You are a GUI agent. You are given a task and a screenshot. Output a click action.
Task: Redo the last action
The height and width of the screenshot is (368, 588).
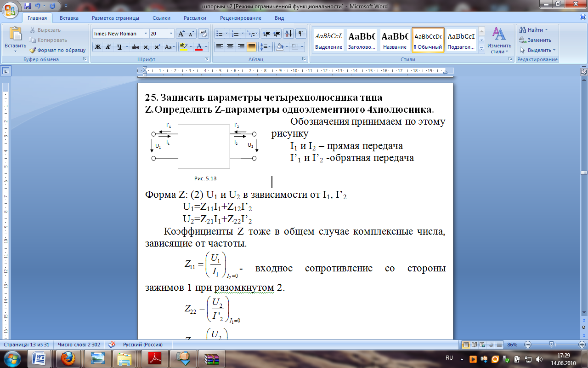(52, 6)
